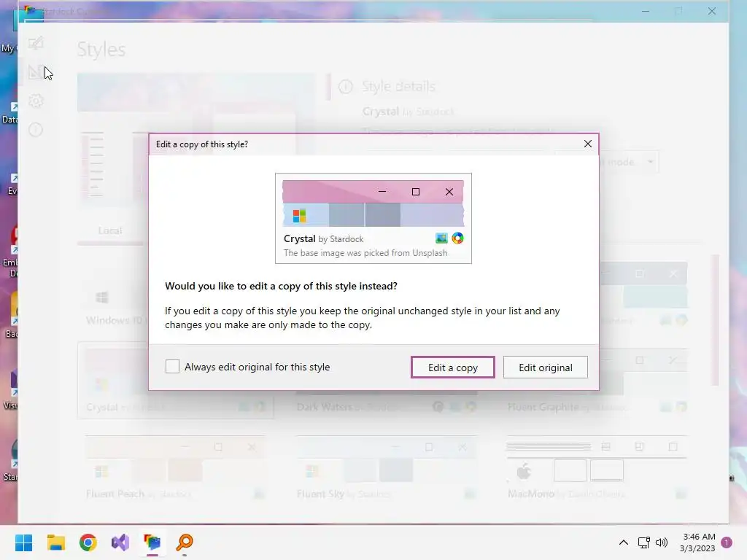Viewport: 747px width, 560px height.
Task: Click the color wheel icon in Crystal preview
Action: click(458, 238)
